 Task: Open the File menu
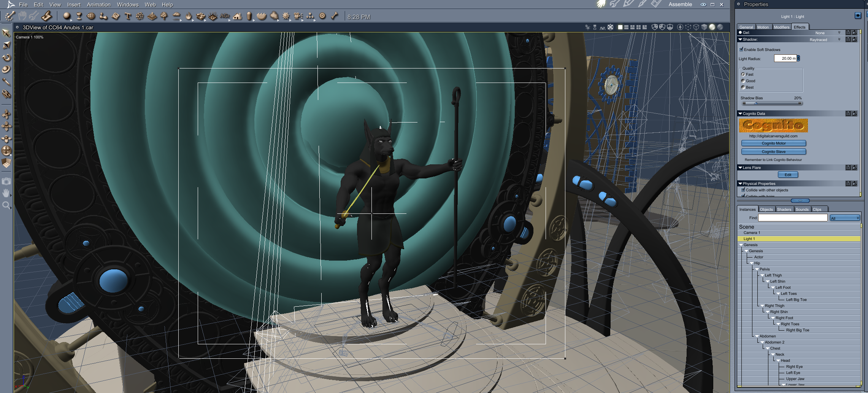pos(23,5)
